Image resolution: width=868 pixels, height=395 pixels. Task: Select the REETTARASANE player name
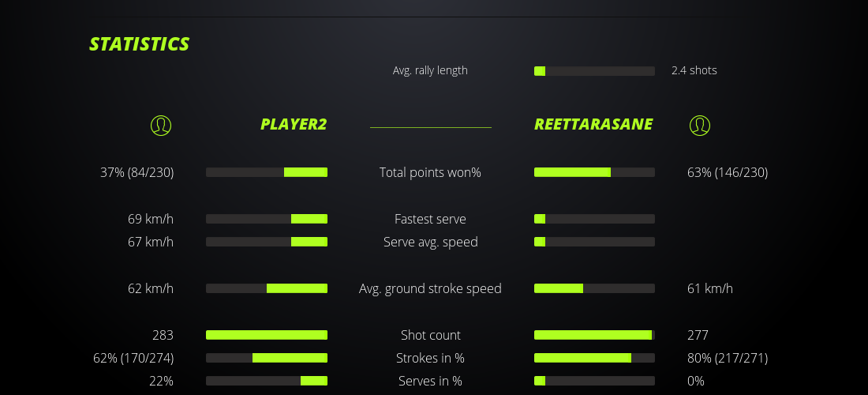tap(593, 125)
